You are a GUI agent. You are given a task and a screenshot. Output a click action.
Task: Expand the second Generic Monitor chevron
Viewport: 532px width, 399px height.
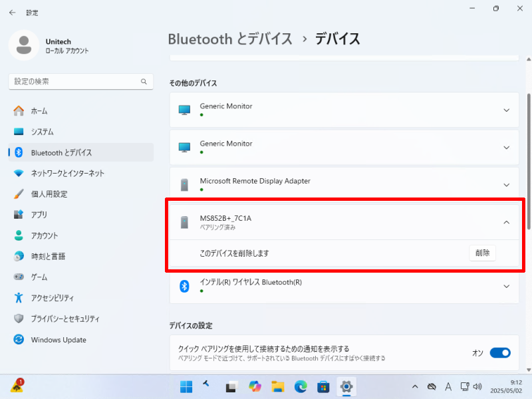pos(506,148)
